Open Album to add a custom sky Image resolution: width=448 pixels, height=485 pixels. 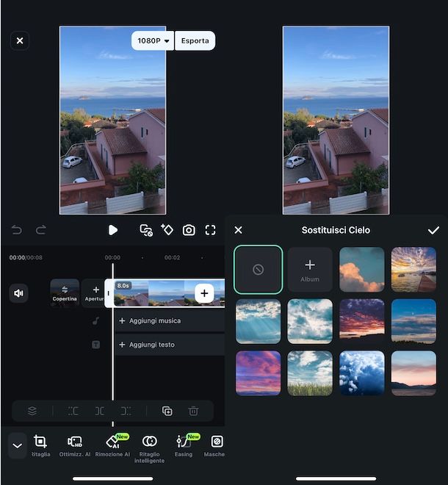coord(310,270)
